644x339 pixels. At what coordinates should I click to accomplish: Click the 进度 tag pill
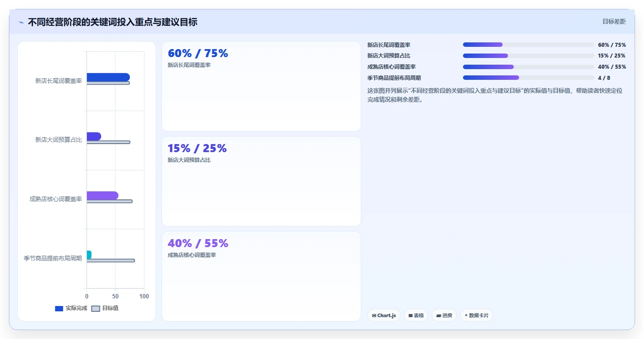(444, 315)
